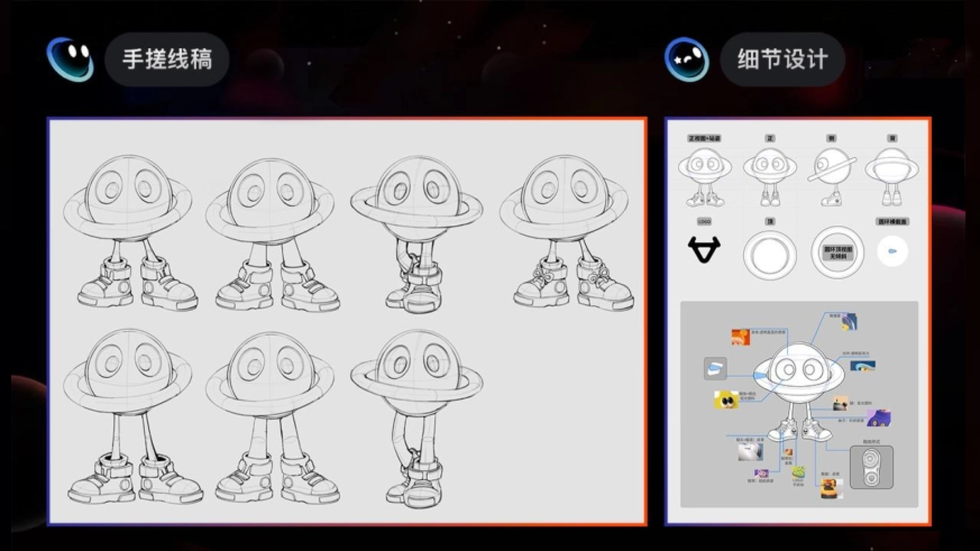Open the orange reference image
The image size is (980, 551).
coord(740,337)
